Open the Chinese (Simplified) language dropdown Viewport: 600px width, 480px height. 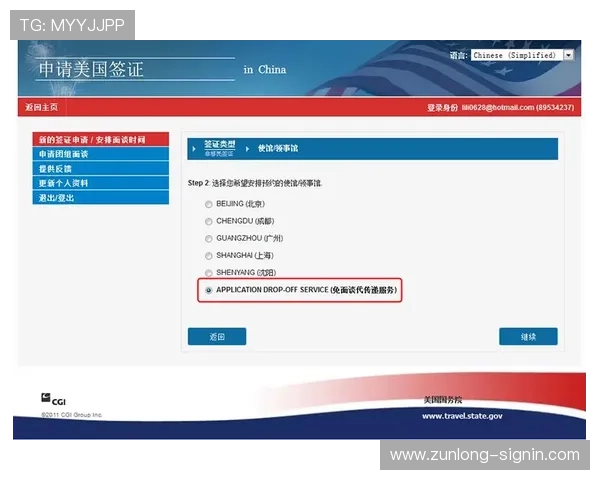tap(522, 55)
